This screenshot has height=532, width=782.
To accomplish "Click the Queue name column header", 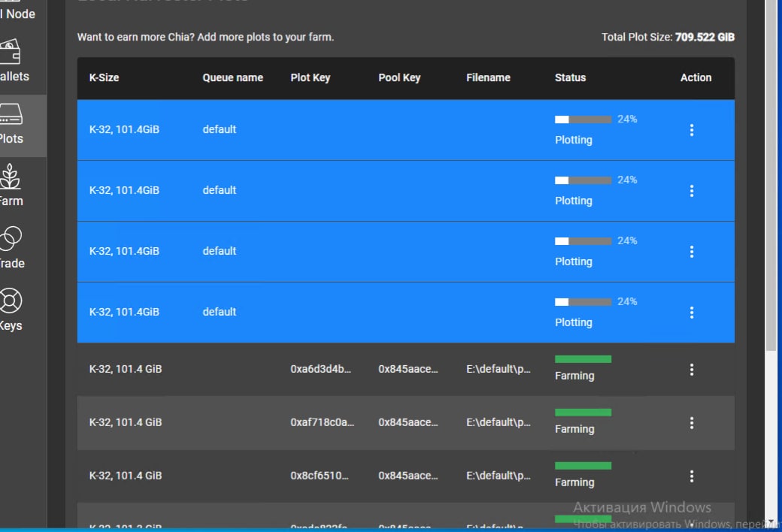I will [232, 78].
